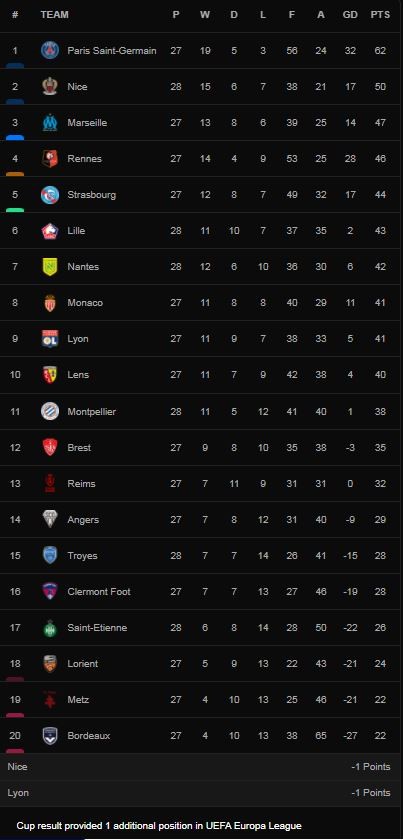Open the Lille team name link

tap(76, 230)
